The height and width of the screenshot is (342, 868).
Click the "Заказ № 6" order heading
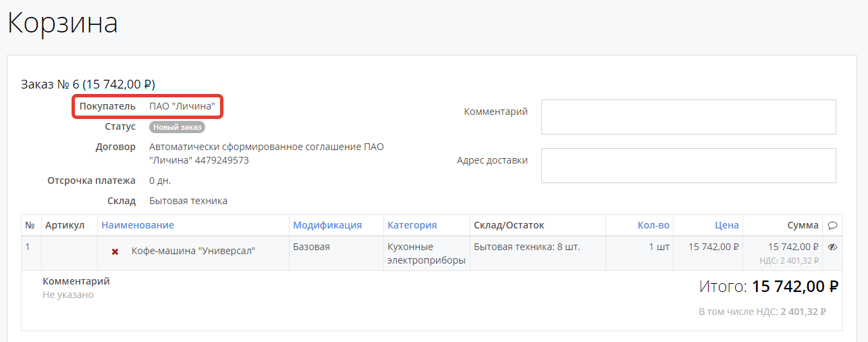point(88,84)
